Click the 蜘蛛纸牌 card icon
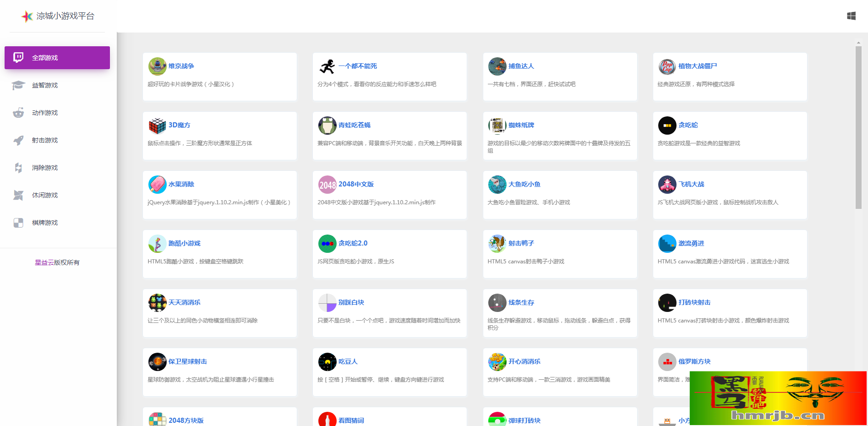This screenshot has width=868, height=426. 497,126
